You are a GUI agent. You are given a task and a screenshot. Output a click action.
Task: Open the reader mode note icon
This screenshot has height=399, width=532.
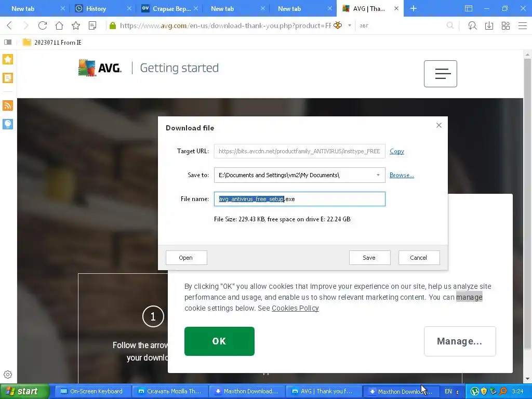pyautogui.click(x=92, y=25)
